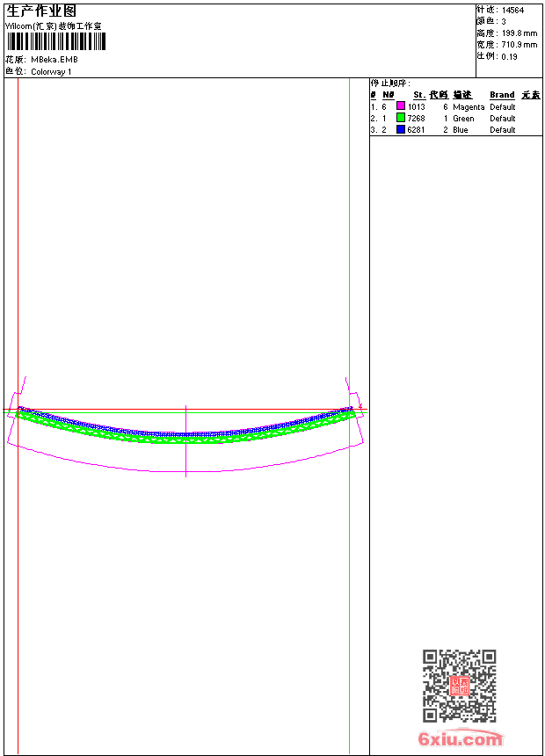Click the stitch count value '14564'
Image resolution: width=545 pixels, height=756 pixels.
[x=512, y=11]
